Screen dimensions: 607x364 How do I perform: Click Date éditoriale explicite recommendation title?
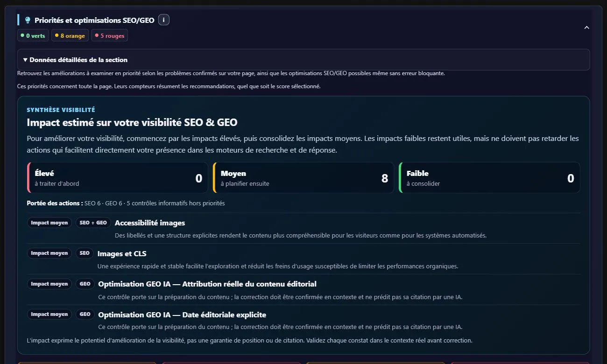182,315
